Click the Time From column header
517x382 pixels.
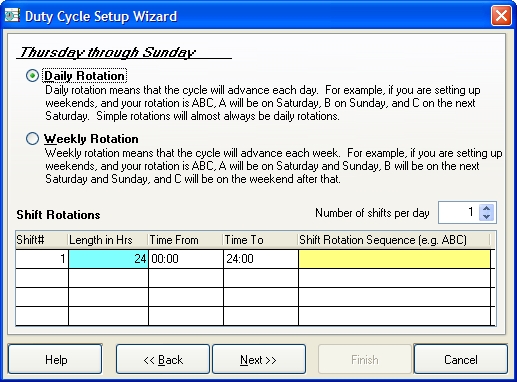point(186,240)
